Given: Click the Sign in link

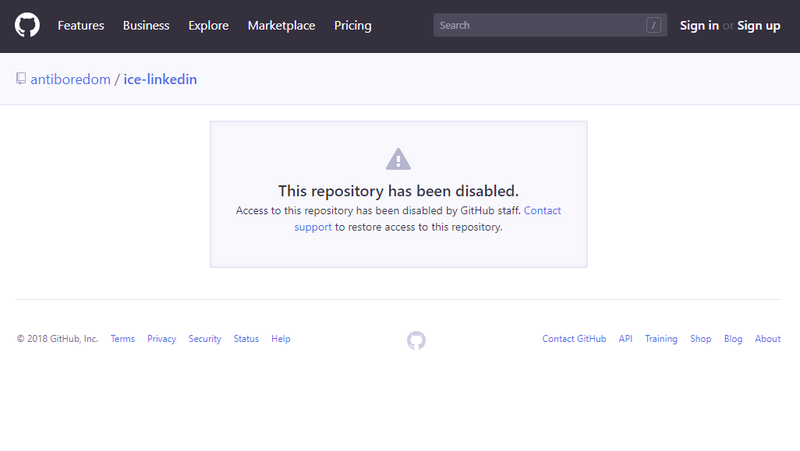Looking at the screenshot, I should [699, 26].
